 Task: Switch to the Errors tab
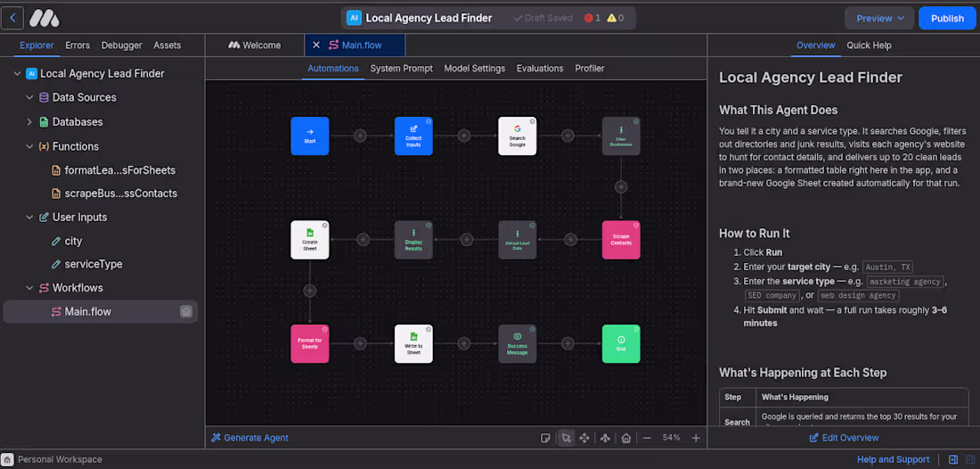click(78, 45)
